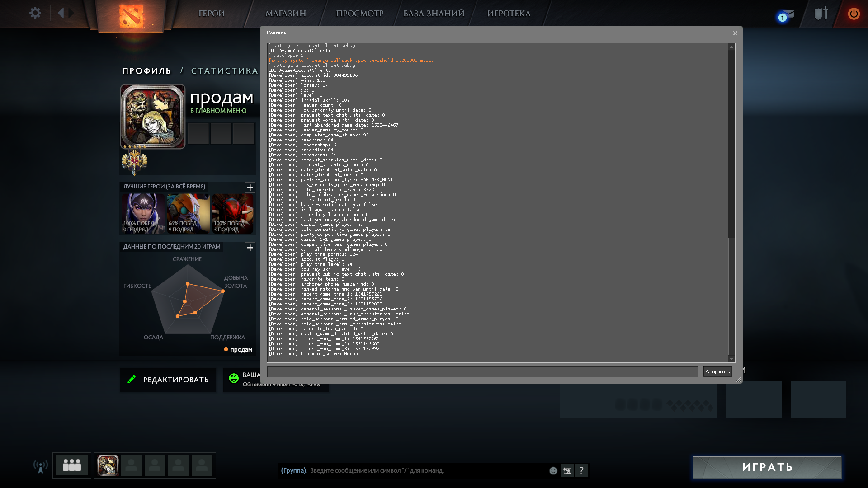
Task: Click the orange Entity System warning line
Action: click(351, 61)
